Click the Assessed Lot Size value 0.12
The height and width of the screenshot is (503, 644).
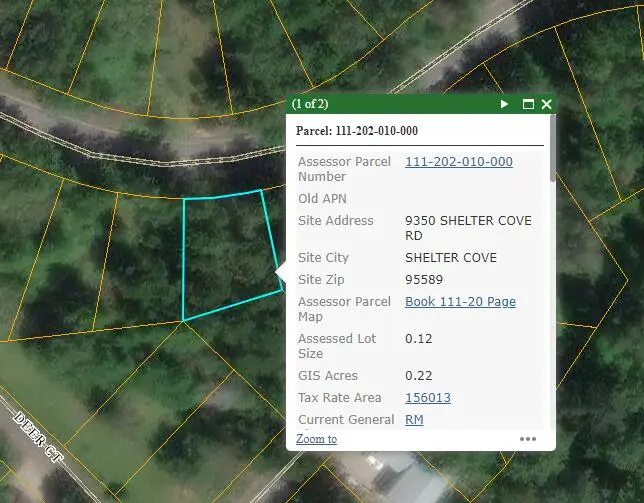418,339
